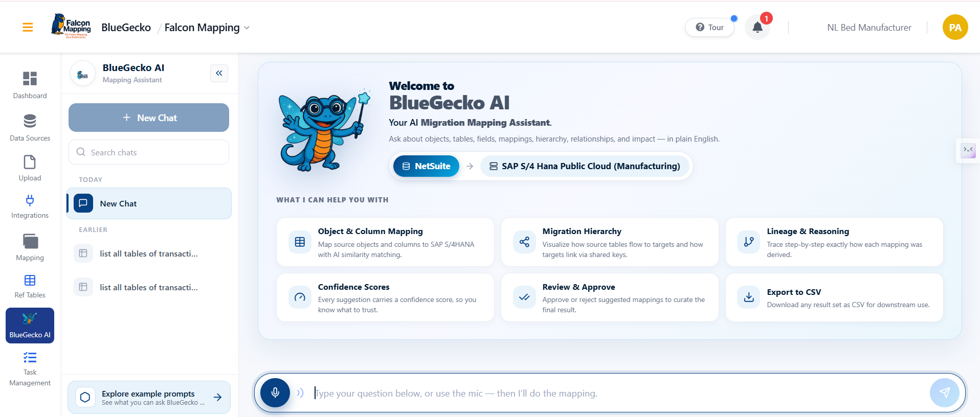Viewport: 980px width, 417px height.
Task: Click the gauge icon on Confidence Scores
Action: coord(300,297)
